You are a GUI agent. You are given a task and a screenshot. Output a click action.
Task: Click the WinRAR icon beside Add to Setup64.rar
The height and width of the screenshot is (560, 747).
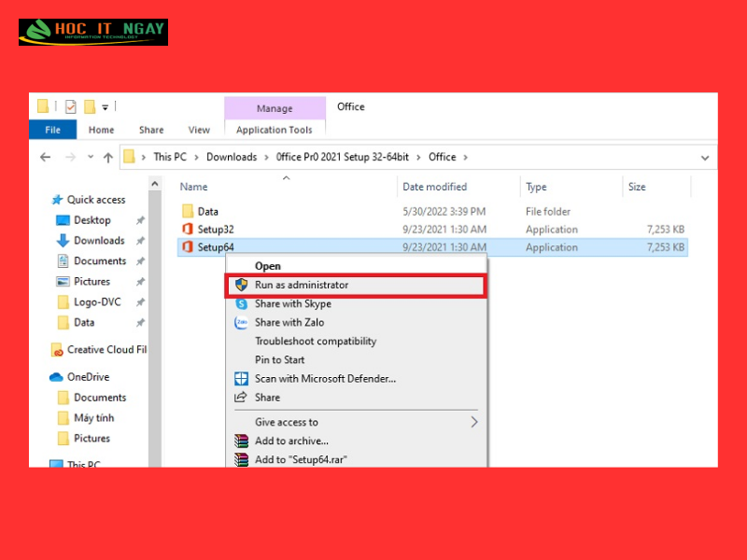pos(242,459)
